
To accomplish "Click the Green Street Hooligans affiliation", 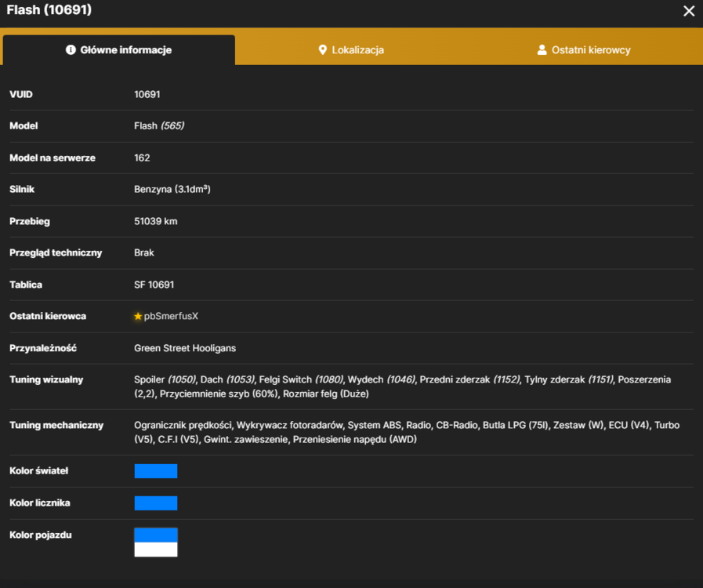I will [x=185, y=348].
